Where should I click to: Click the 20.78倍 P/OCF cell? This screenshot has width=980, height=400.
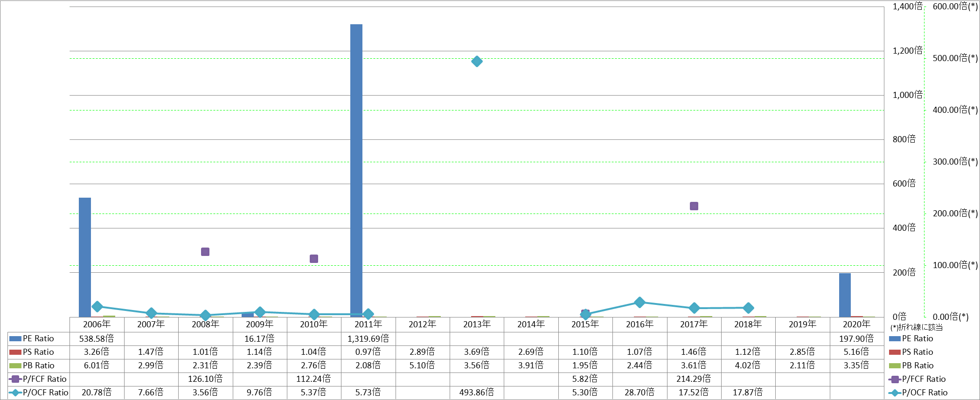pyautogui.click(x=97, y=393)
